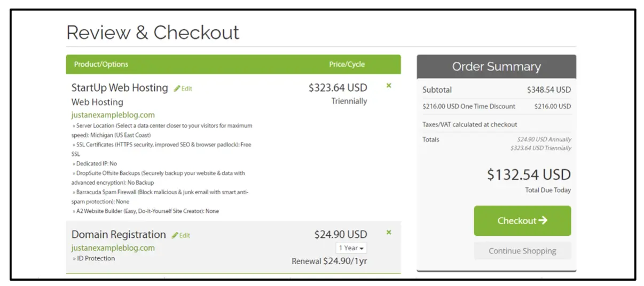The image size is (644, 286).
Task: Open justanexampleblog.com link under Web Hosting
Action: pos(113,115)
